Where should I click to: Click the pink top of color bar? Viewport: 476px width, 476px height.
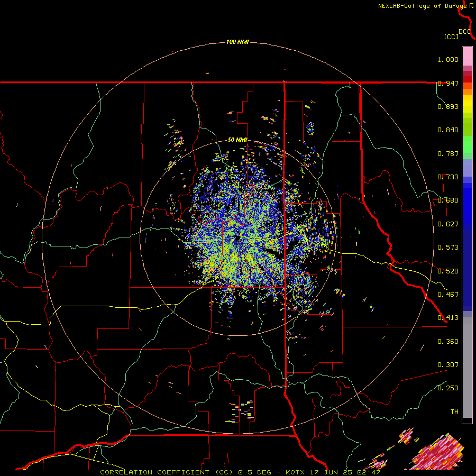467,57
